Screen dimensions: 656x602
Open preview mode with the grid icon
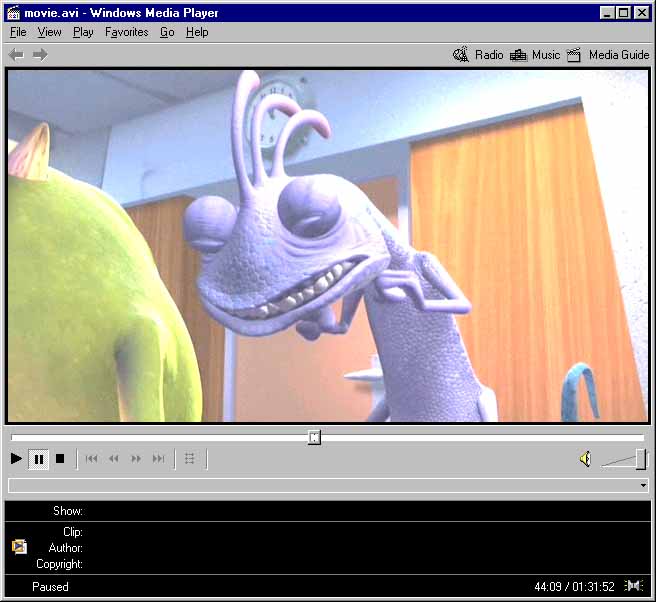[x=190, y=459]
